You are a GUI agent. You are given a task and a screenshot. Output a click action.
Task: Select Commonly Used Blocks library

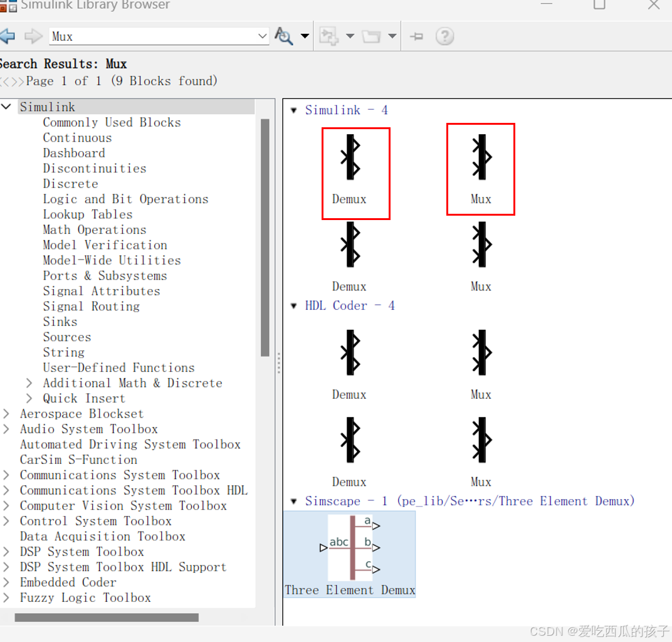(x=112, y=122)
